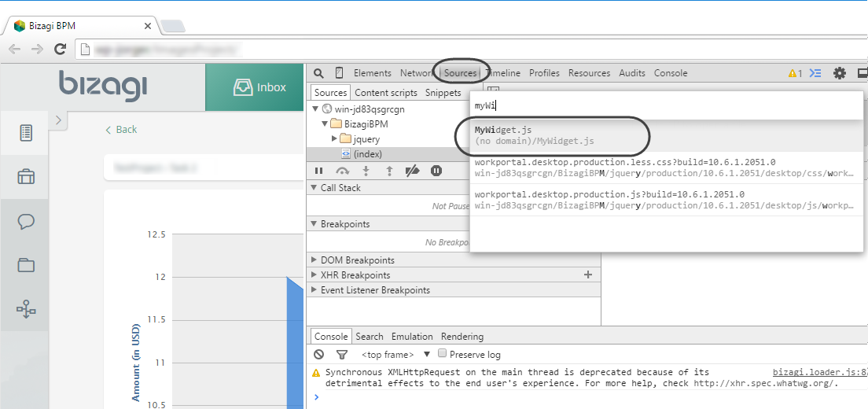Switch to Elements panel
Screen dimensions: 868x409
pos(373,73)
